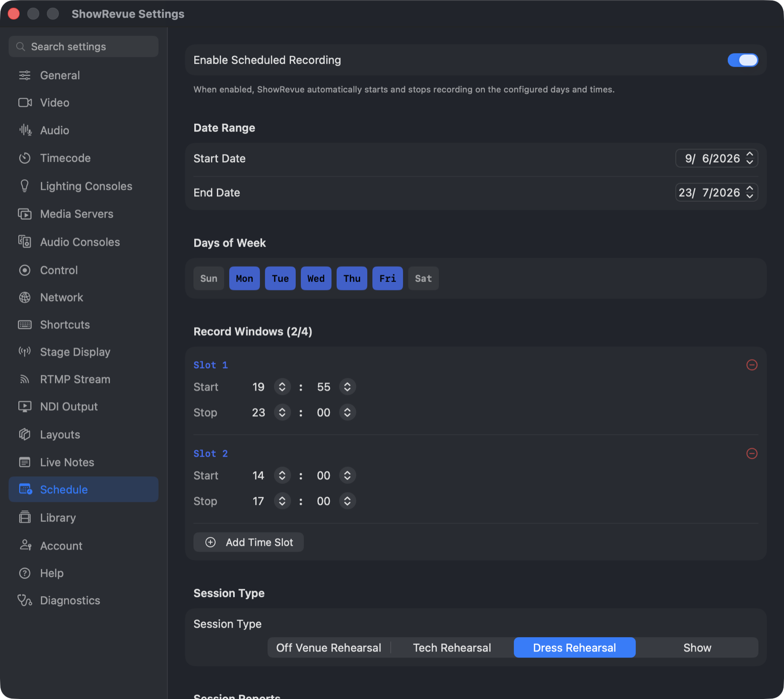The image size is (784, 699).
Task: Adjust Slot 2 stop hour stepper
Action: click(282, 501)
